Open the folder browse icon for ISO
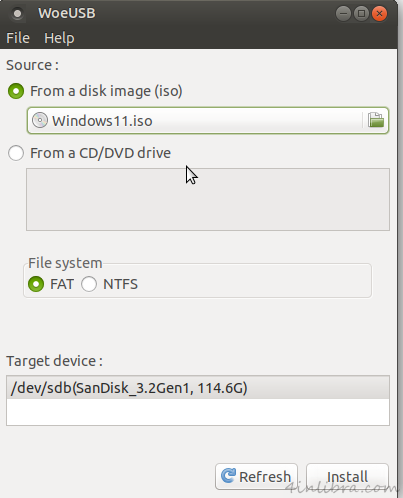 376,120
